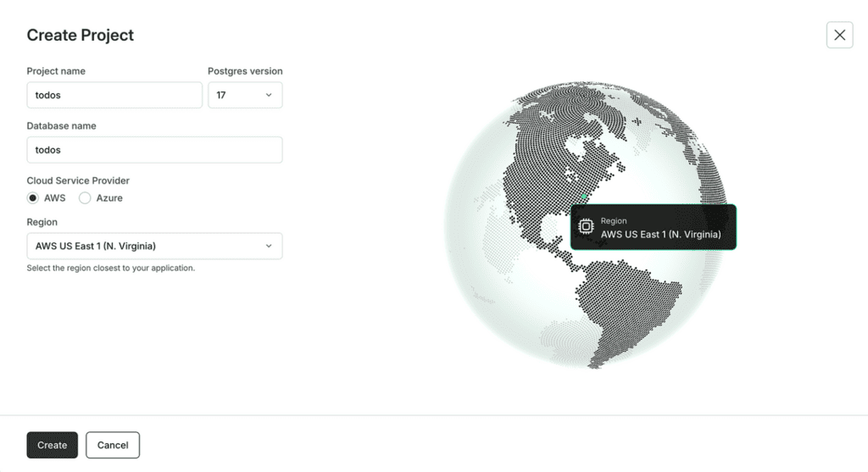Click the green region marker on the globe
Screen dimensions: 868x472
[583, 197]
